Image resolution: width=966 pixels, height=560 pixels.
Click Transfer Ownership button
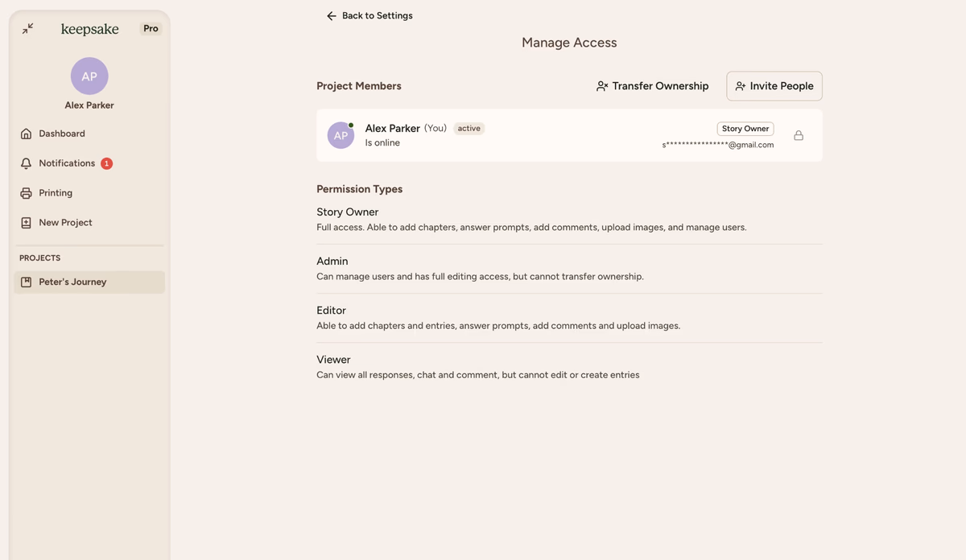tap(652, 86)
